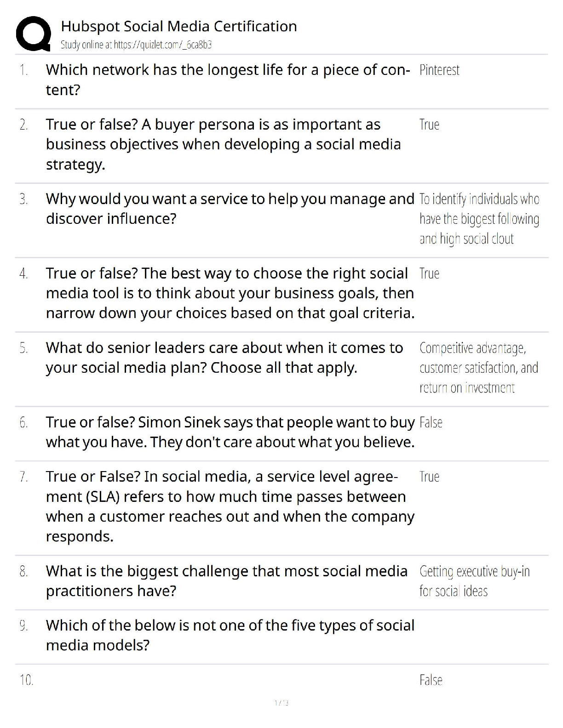The width and height of the screenshot is (563, 728).
Task: Click the False answer in row 10
Action: 431,680
